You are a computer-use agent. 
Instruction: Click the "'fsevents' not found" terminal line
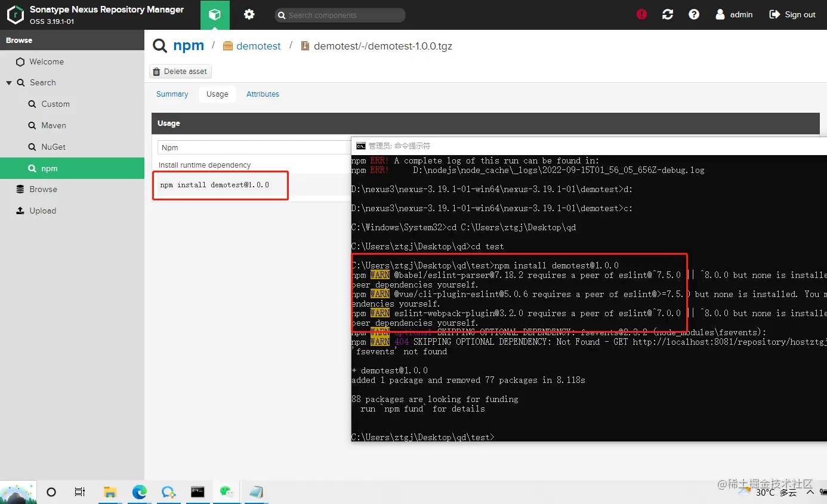coord(399,351)
